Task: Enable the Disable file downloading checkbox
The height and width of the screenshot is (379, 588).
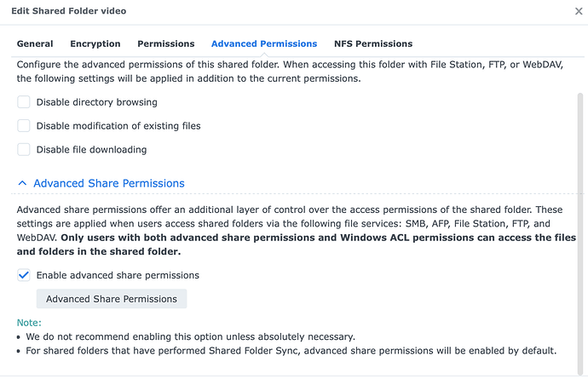Action: pyautogui.click(x=24, y=150)
